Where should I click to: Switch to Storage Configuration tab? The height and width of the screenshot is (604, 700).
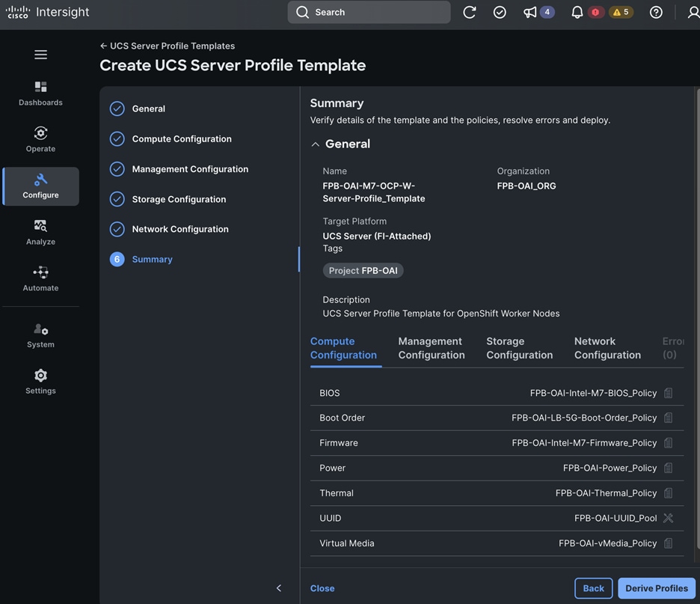tap(519, 348)
